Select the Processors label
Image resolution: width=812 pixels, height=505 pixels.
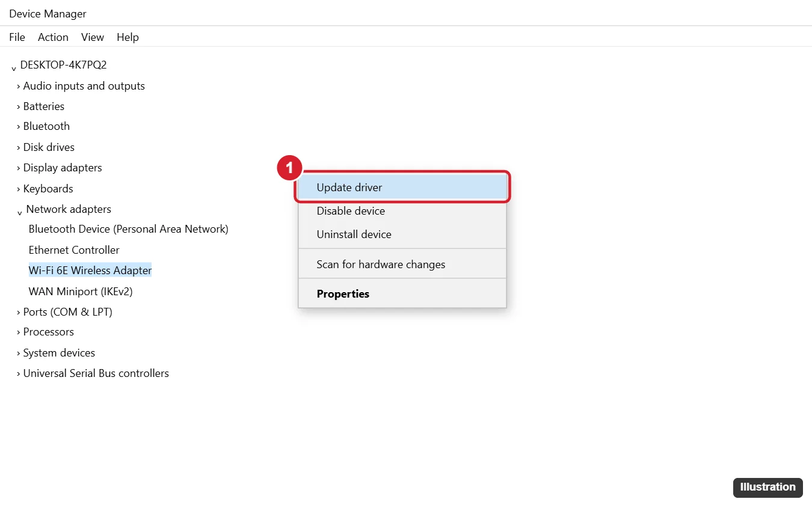tap(49, 332)
